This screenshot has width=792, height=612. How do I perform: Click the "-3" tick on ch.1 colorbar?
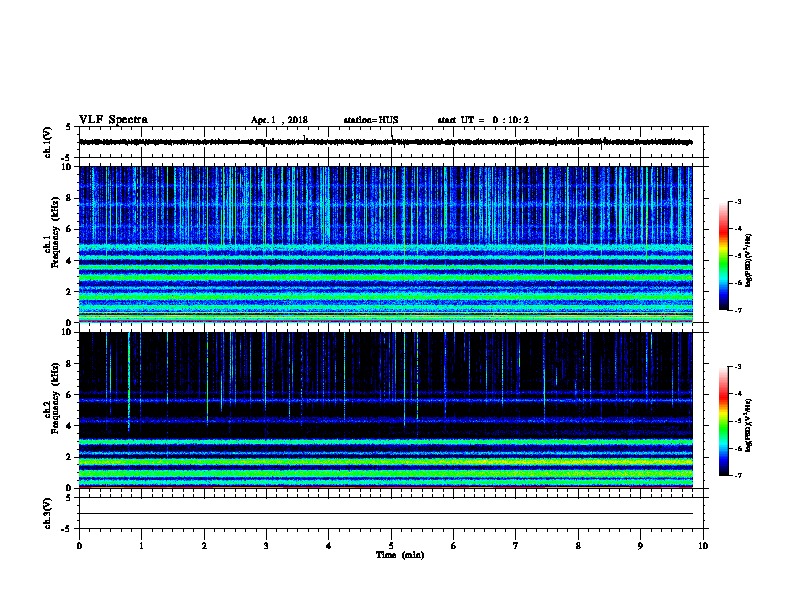pos(738,201)
